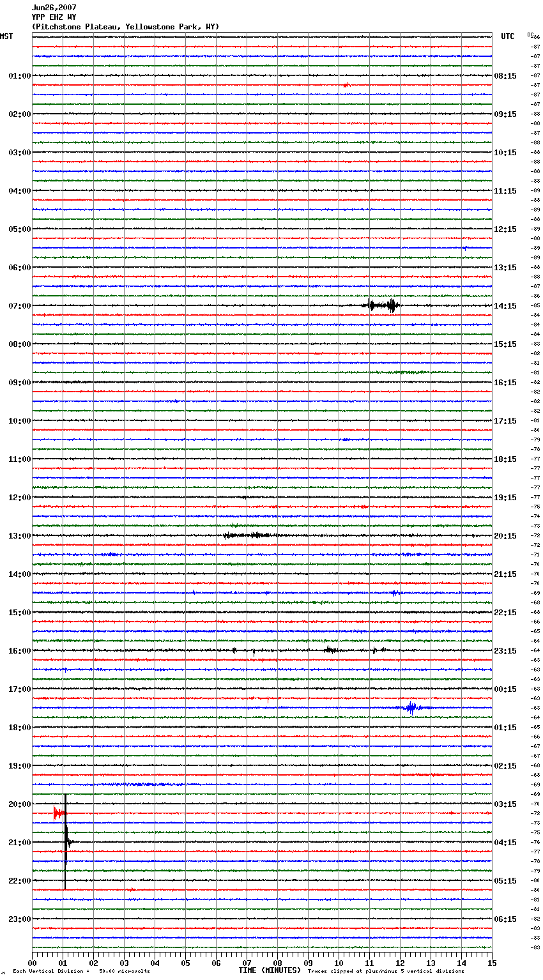Click the blue seismic burst after 17:00
Viewport: 543px width, 980px height.
412,707
